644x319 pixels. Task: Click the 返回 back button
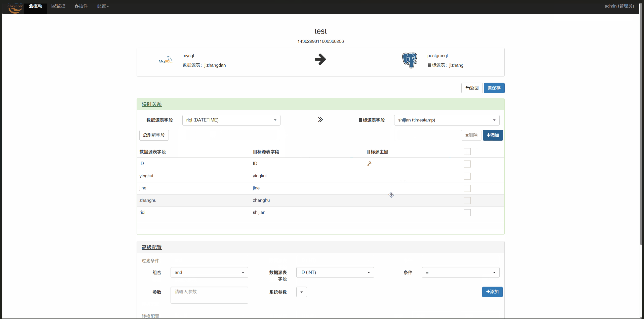472,88
